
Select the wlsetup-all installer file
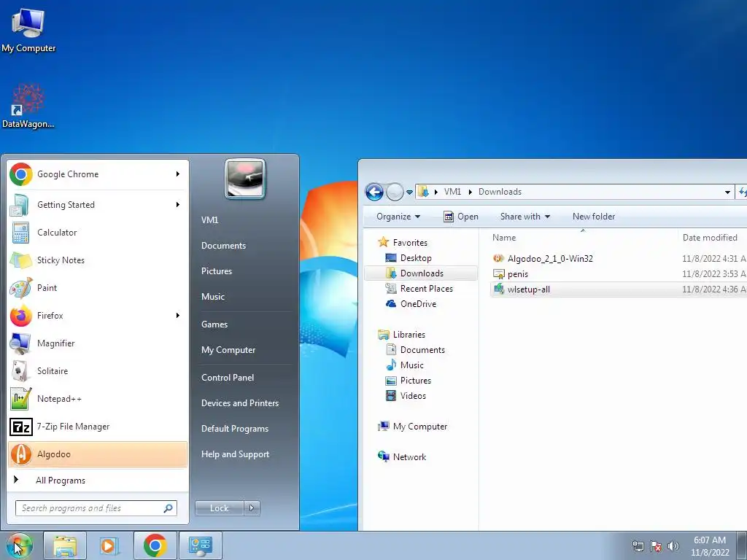[x=529, y=289]
